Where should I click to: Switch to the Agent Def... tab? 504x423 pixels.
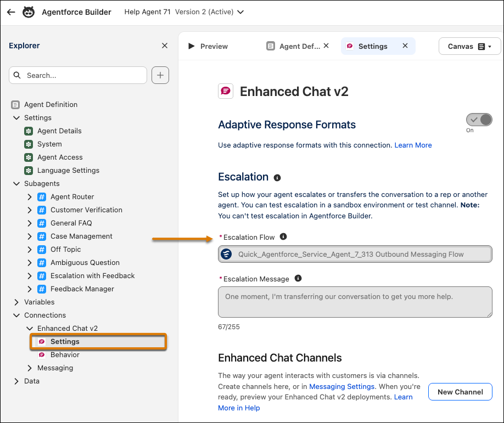click(x=294, y=46)
